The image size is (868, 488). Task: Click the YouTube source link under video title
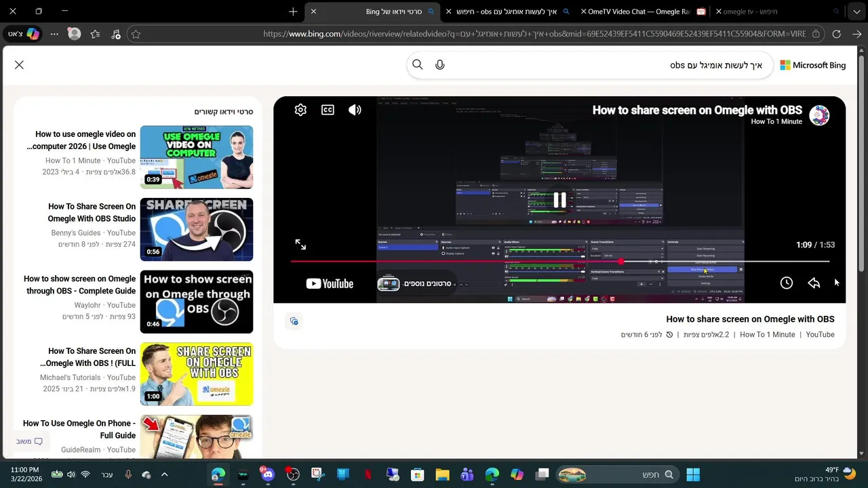(x=820, y=335)
